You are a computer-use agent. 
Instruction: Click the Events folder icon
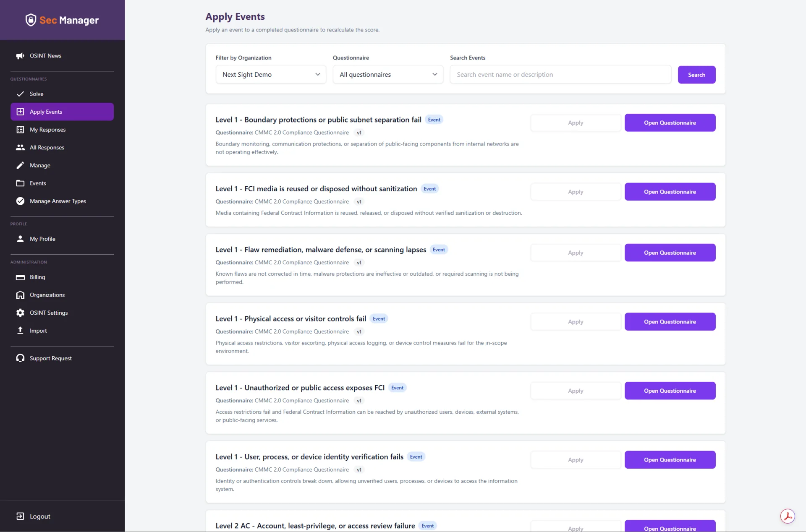pos(20,183)
